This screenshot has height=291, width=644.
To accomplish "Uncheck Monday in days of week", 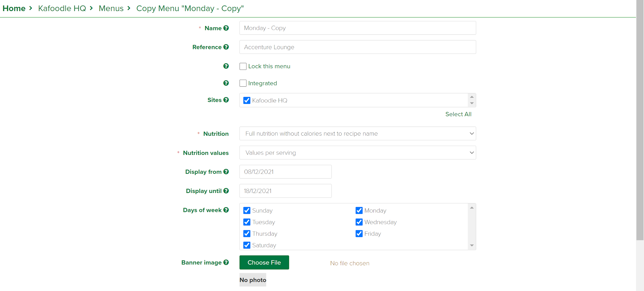I will 359,210.
